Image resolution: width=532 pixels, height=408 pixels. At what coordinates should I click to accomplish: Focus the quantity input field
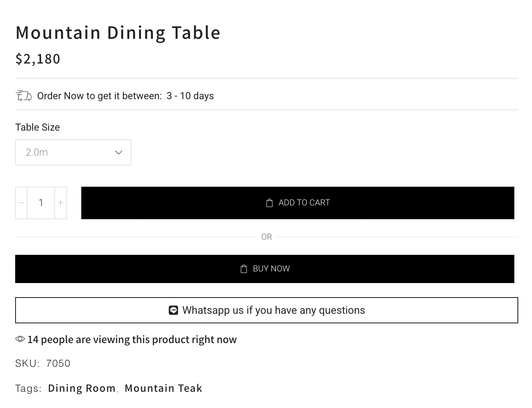click(41, 203)
